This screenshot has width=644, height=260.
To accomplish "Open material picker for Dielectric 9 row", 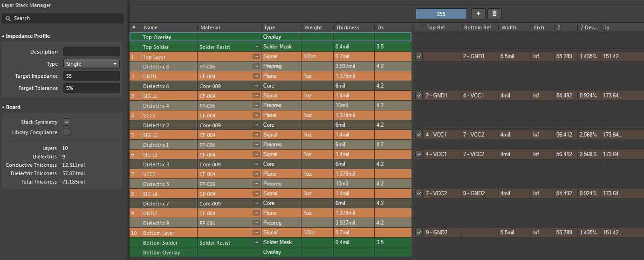I will [256, 223].
